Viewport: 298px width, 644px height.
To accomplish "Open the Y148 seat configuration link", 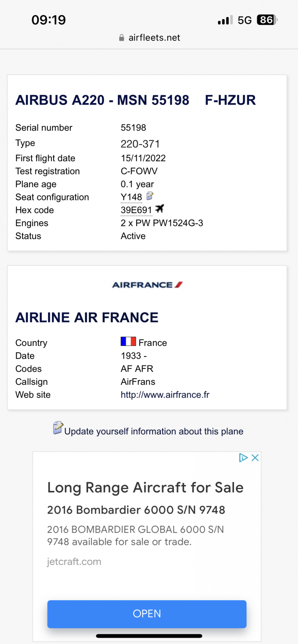I will coord(132,197).
